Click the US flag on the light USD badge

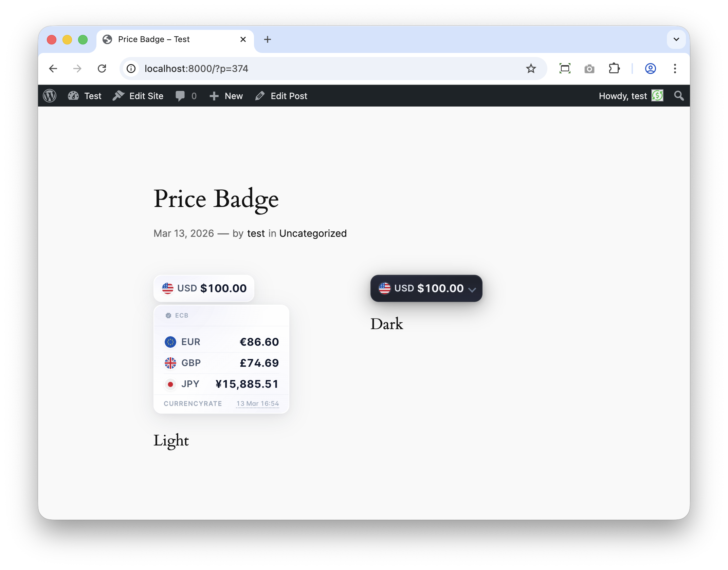click(167, 288)
